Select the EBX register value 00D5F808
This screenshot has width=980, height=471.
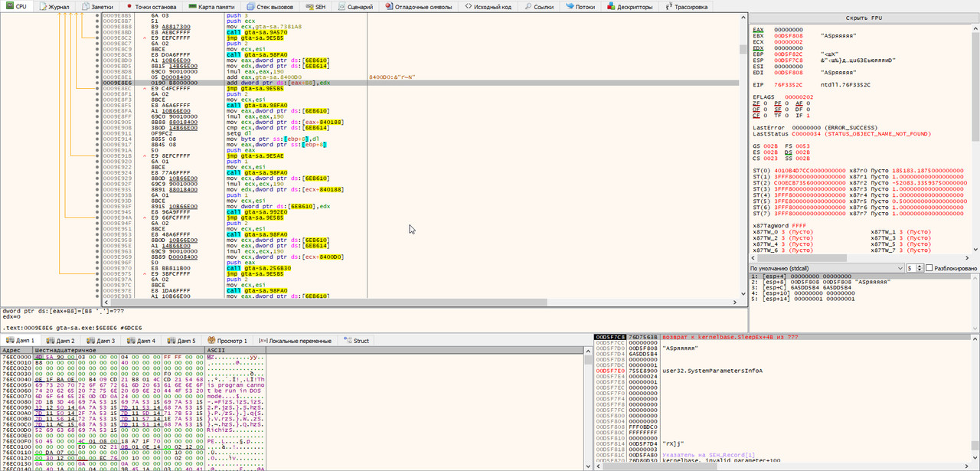coord(789,35)
